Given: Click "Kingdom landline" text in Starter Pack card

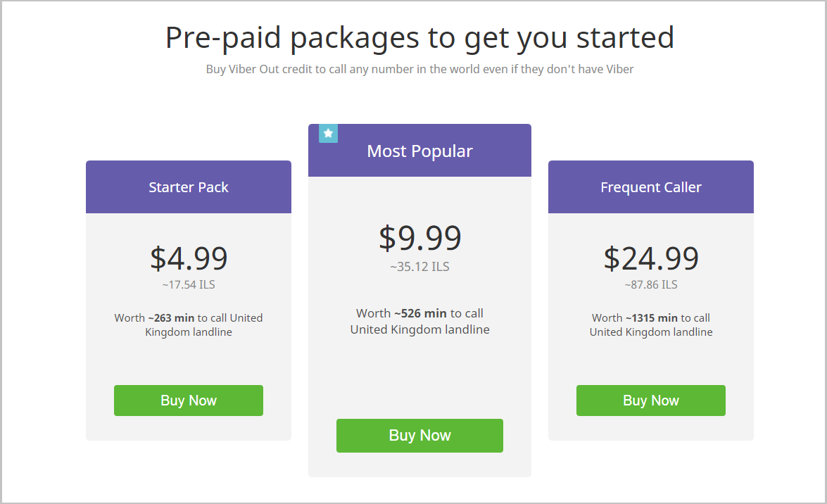Looking at the screenshot, I should point(189,332).
